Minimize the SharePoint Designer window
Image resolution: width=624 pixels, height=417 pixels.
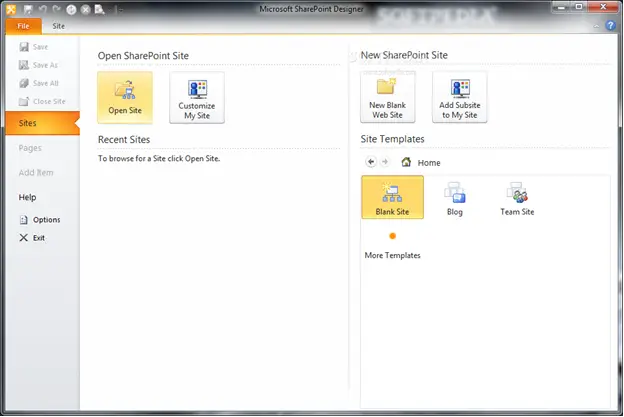(561, 7)
